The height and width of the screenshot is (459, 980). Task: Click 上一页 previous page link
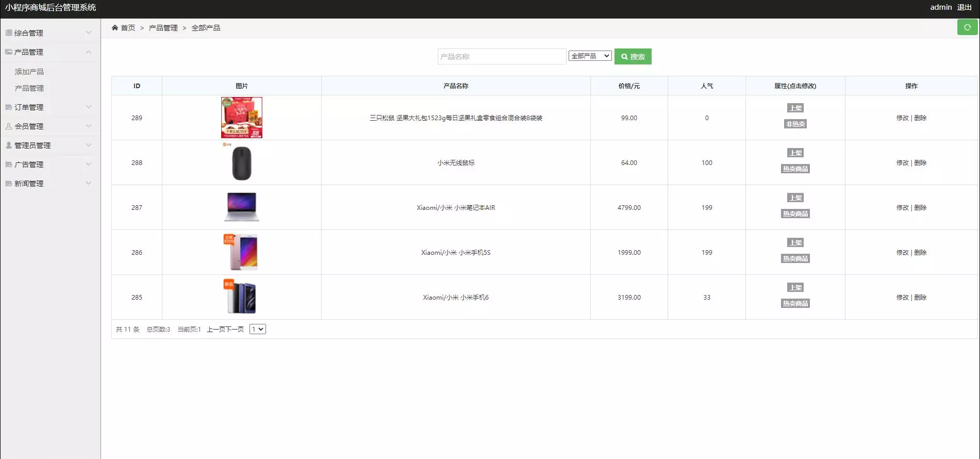click(216, 329)
